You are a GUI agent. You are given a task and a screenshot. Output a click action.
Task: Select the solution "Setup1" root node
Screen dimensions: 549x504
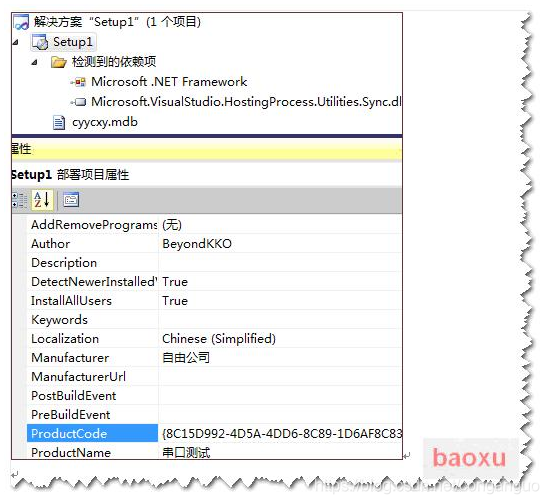point(117,22)
